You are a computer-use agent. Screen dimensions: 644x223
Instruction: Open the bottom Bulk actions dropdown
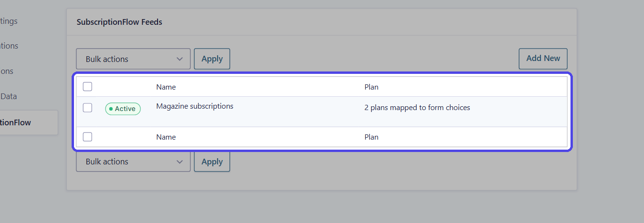[x=133, y=162]
